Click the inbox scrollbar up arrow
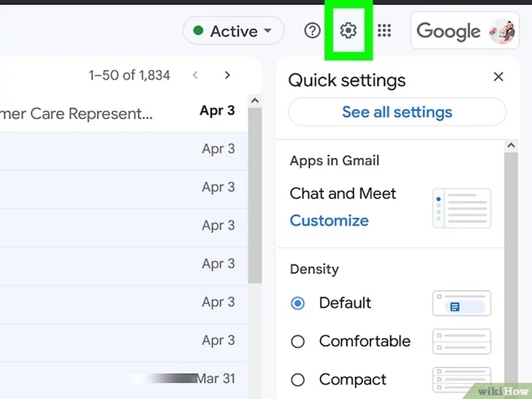 [x=255, y=101]
